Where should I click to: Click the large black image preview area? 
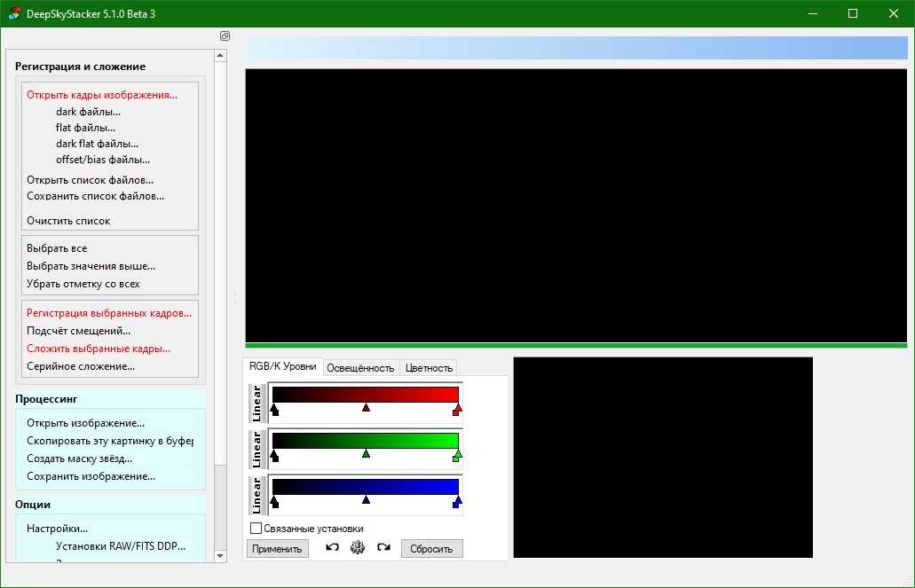(576, 206)
